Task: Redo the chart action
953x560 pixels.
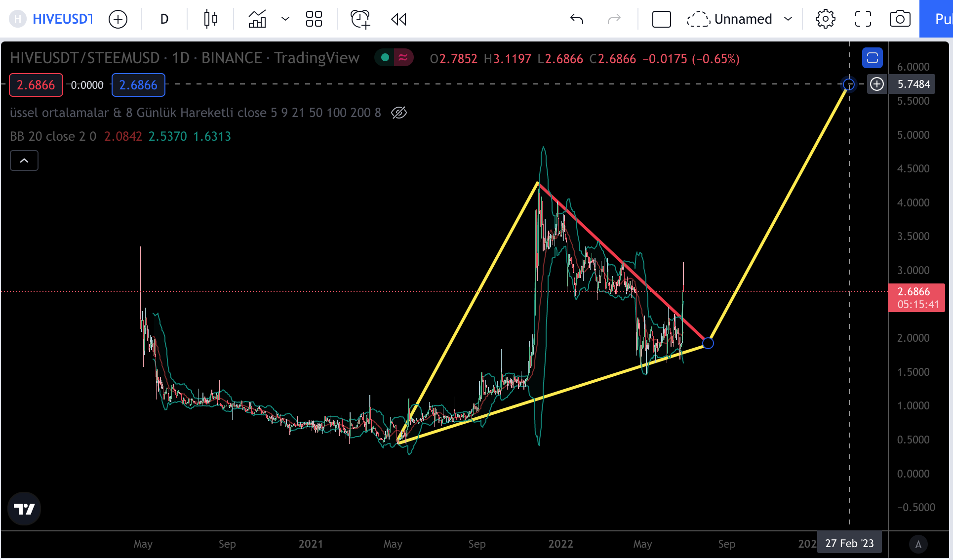Action: [614, 19]
